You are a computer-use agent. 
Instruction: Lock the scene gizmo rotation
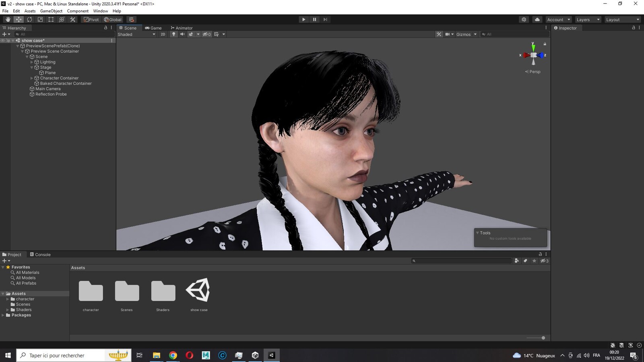point(545,44)
